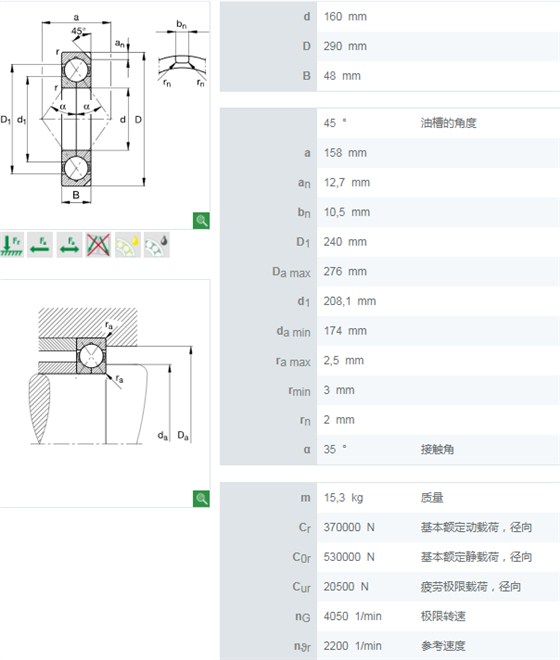Open the shaft mounting diagram thumbnail
This screenshot has width=560, height=660.
coord(104,393)
